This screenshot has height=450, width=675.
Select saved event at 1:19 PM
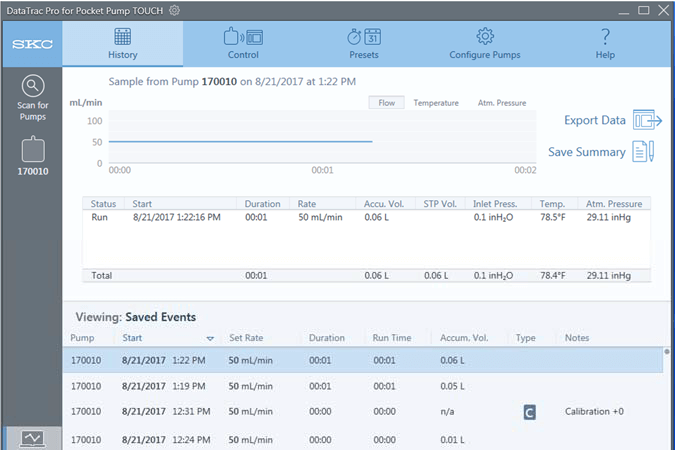click(x=363, y=386)
